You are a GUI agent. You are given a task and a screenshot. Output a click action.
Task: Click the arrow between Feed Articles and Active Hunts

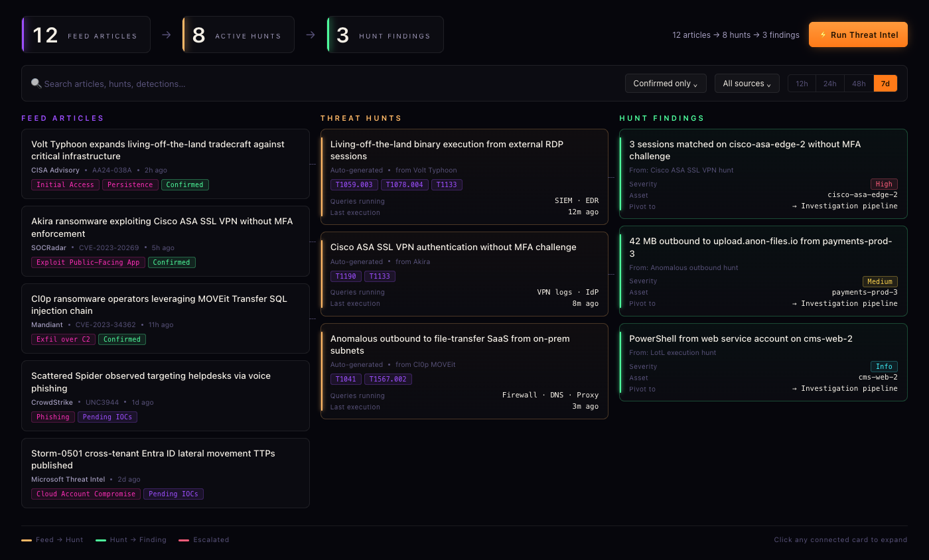(167, 35)
